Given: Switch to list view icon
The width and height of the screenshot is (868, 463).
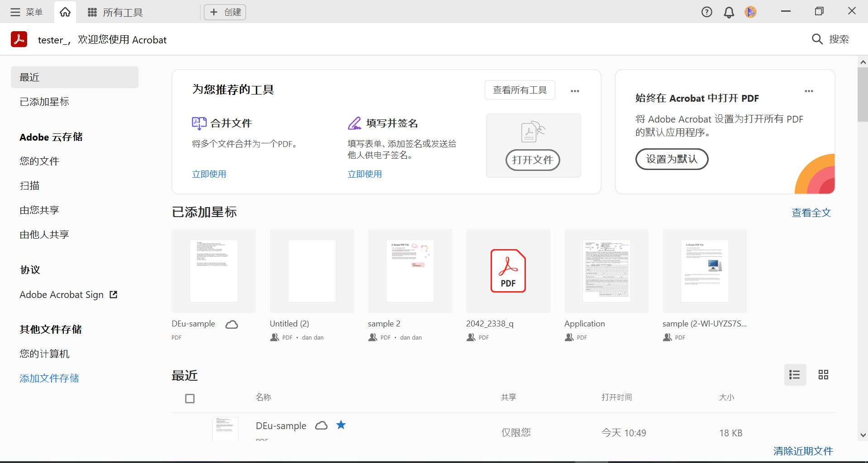Looking at the screenshot, I should coord(795,374).
